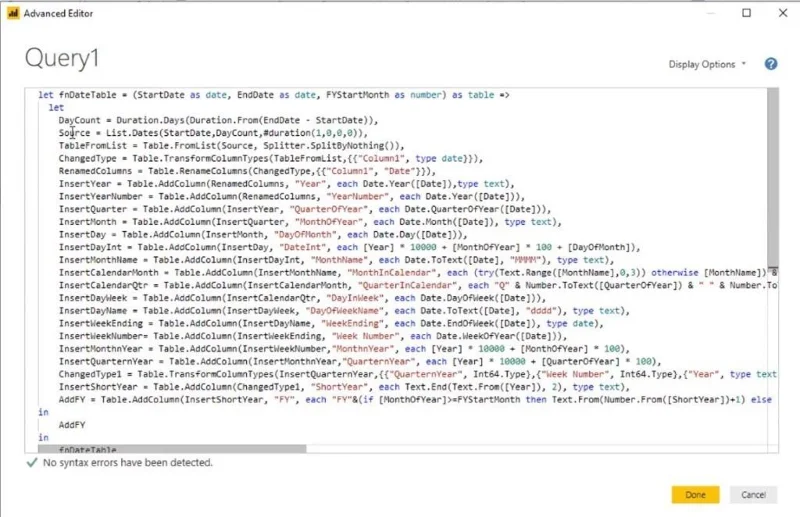Viewport: 800px width, 517px height.
Task: Click the InsertYear code line
Action: (x=286, y=184)
